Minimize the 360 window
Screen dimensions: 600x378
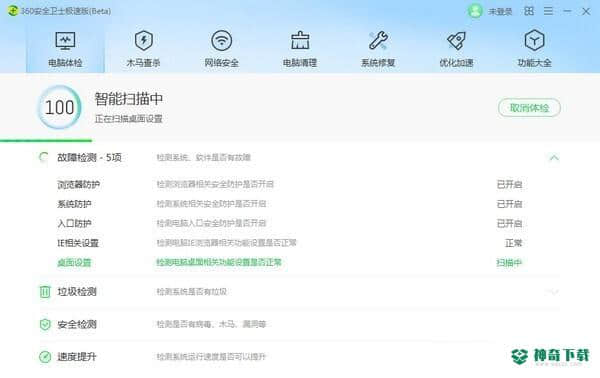(x=567, y=11)
